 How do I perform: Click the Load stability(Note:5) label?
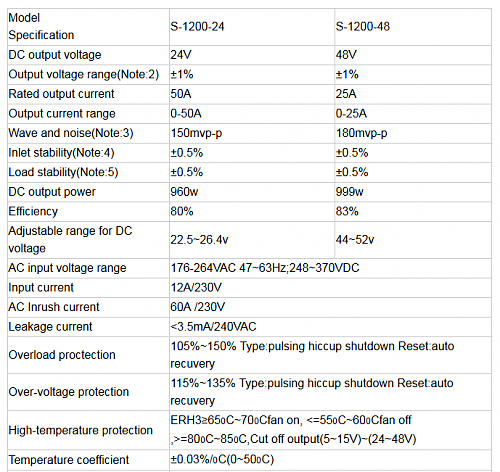[x=63, y=172]
